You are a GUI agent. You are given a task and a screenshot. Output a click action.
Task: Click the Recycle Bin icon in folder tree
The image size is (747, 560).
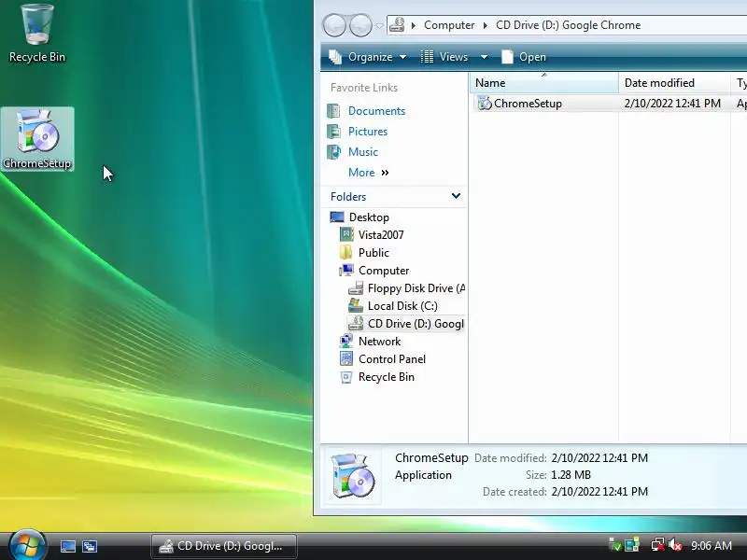click(x=346, y=377)
